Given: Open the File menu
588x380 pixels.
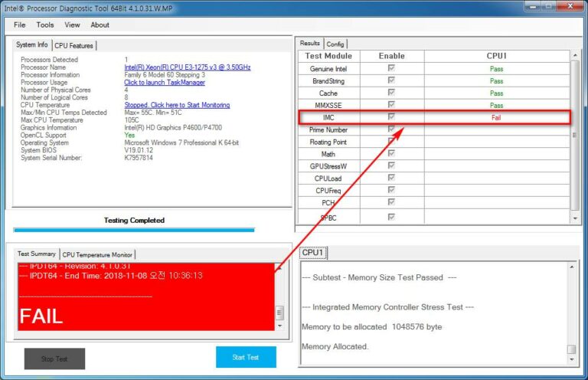Looking at the screenshot, I should point(19,25).
